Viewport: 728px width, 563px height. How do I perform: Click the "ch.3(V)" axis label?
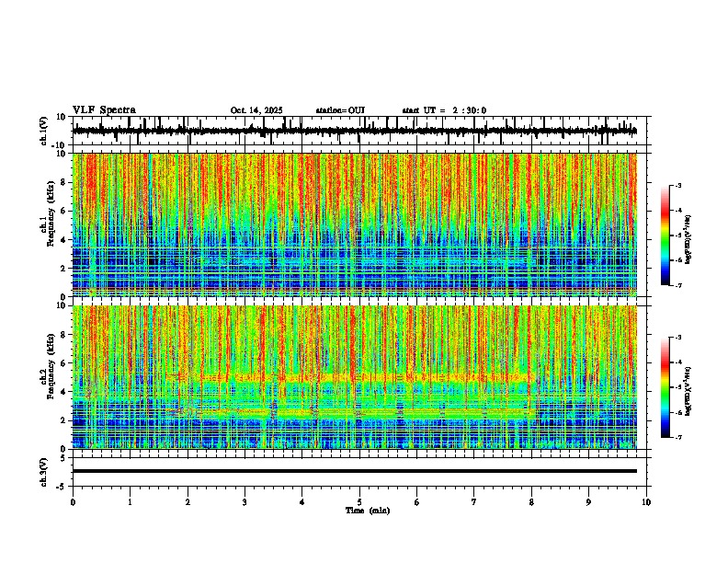tap(44, 472)
